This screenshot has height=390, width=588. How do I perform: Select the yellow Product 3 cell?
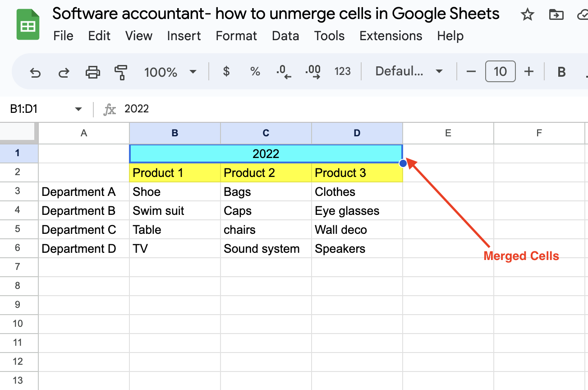[357, 172]
